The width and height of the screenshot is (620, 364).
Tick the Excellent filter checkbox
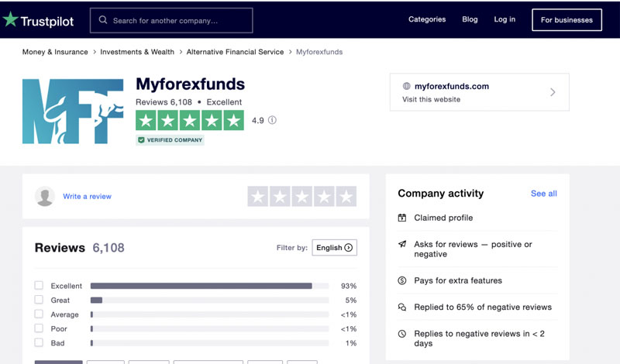click(x=39, y=285)
